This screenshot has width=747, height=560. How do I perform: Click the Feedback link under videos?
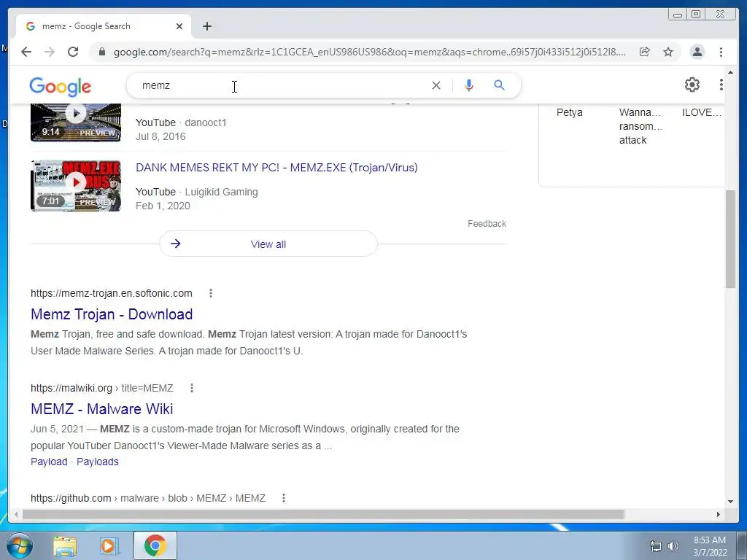(x=487, y=224)
